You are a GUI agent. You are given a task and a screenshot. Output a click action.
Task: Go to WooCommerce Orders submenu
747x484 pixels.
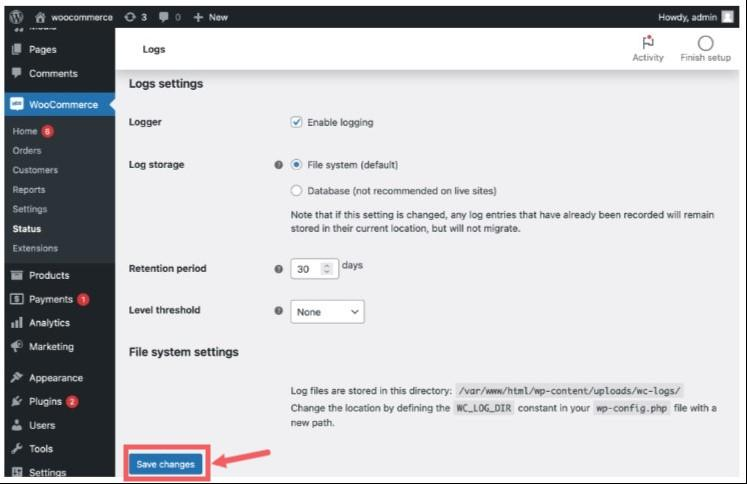(27, 151)
